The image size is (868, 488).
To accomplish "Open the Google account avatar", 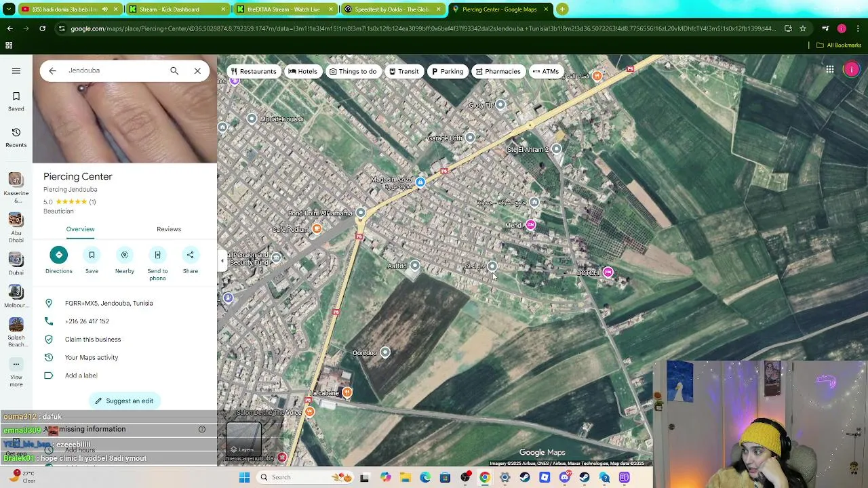I will pos(852,69).
